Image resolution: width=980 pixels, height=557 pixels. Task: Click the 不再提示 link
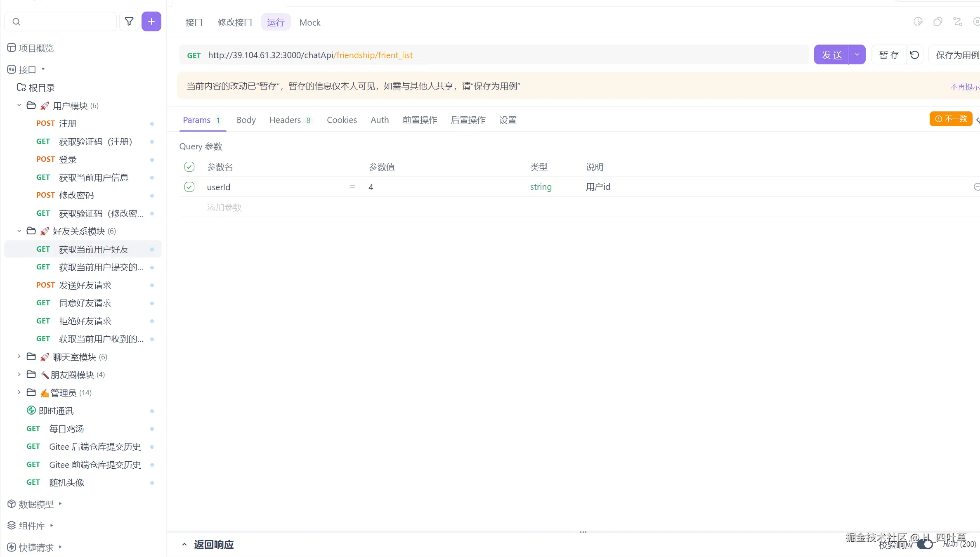(964, 87)
